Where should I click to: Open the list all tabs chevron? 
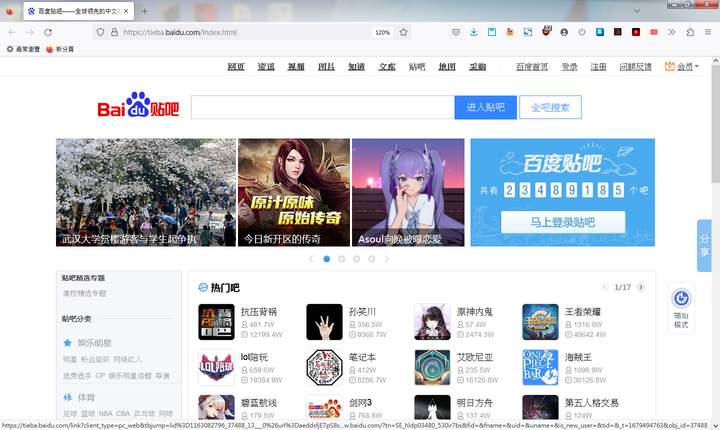(x=636, y=11)
